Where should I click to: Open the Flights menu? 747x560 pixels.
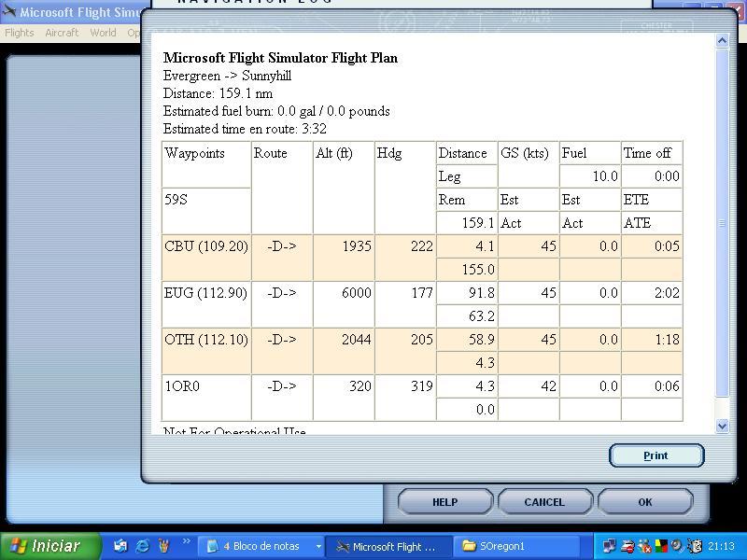20,33
